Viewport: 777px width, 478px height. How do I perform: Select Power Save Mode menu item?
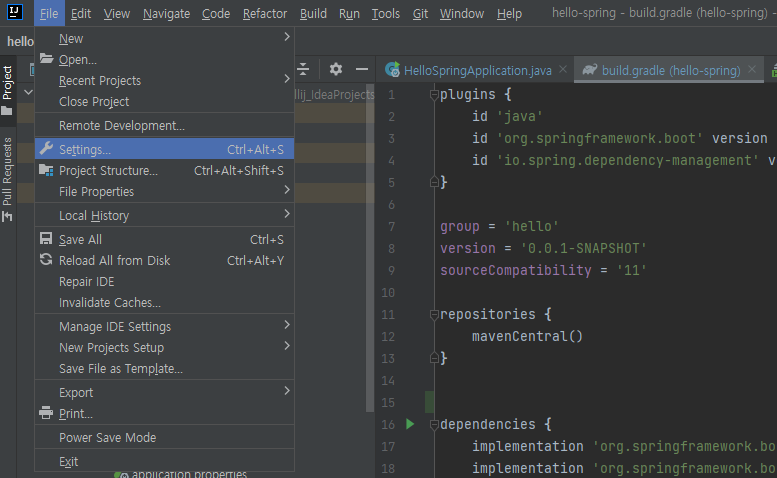(165, 437)
